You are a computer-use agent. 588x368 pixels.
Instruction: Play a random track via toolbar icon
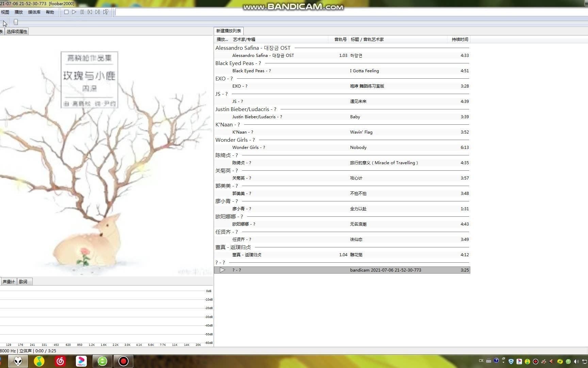(x=106, y=12)
